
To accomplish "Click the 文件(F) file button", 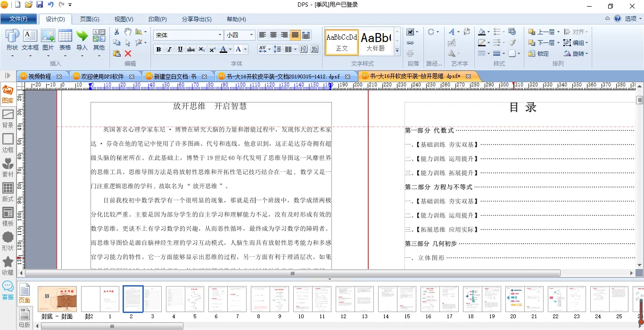I will (18, 19).
